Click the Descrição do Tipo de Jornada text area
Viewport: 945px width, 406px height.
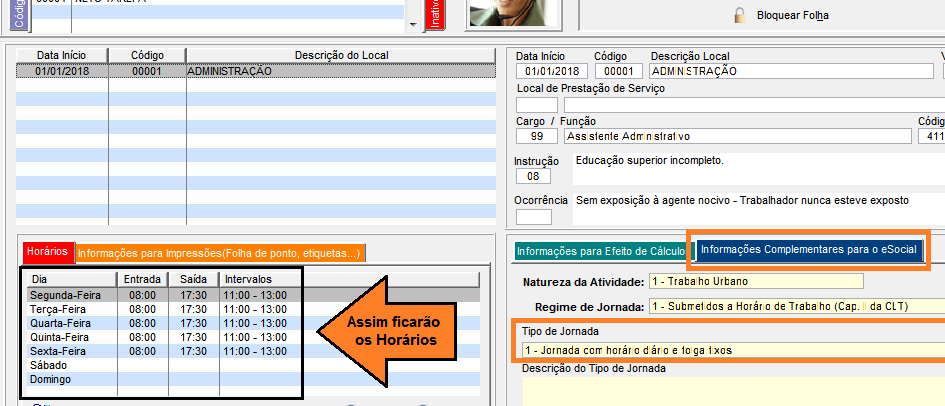[733, 391]
